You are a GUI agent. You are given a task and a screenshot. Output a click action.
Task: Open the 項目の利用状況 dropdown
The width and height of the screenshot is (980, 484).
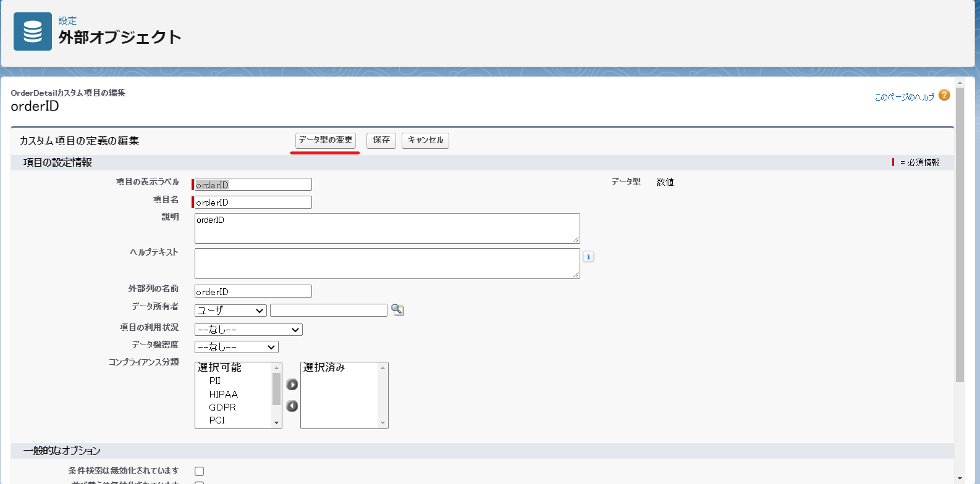point(248,330)
